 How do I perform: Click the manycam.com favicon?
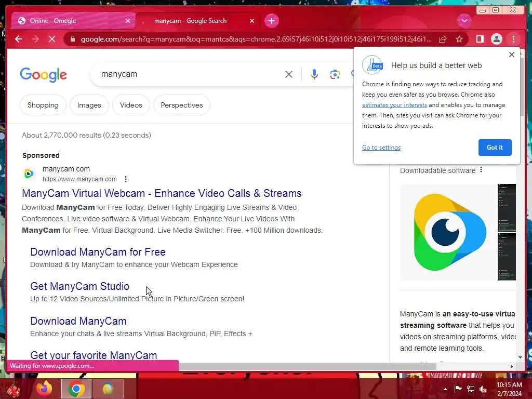(x=29, y=174)
